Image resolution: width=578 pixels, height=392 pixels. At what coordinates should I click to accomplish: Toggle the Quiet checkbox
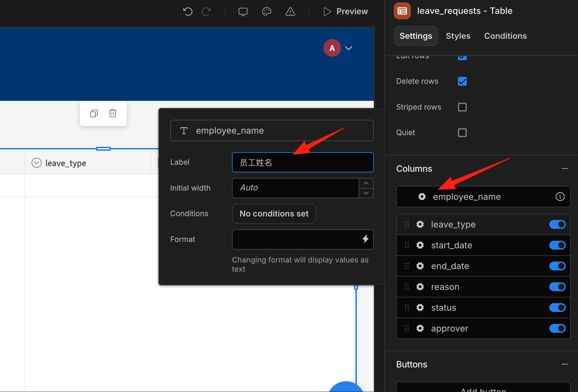(x=462, y=133)
